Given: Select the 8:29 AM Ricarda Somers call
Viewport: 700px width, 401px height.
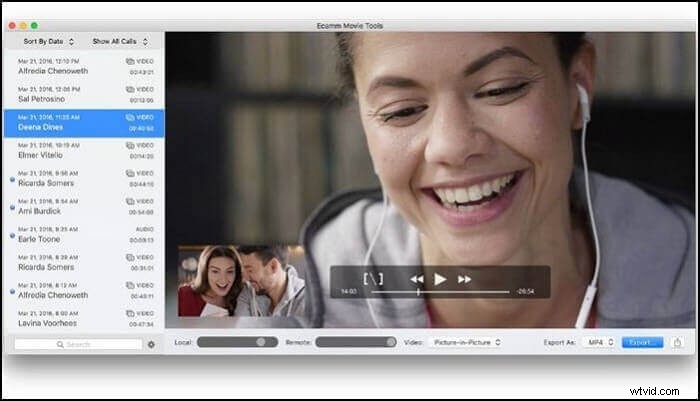Looking at the screenshot, I should (84, 263).
